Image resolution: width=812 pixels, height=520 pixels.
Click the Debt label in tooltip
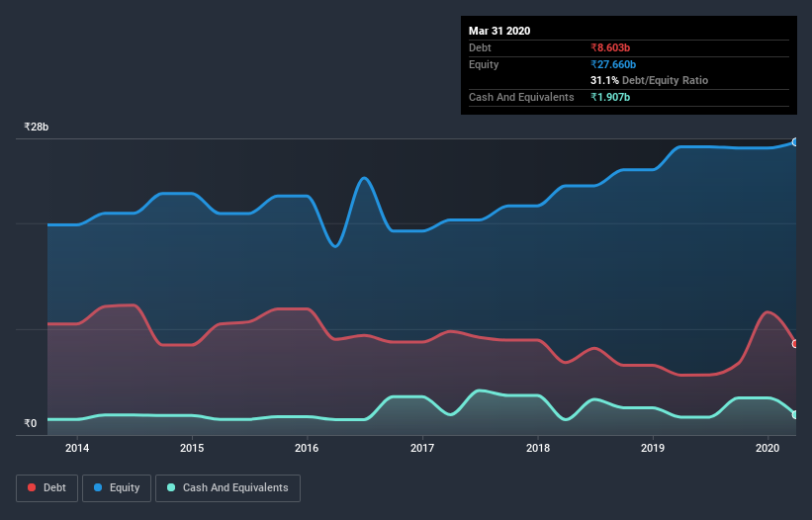[480, 47]
